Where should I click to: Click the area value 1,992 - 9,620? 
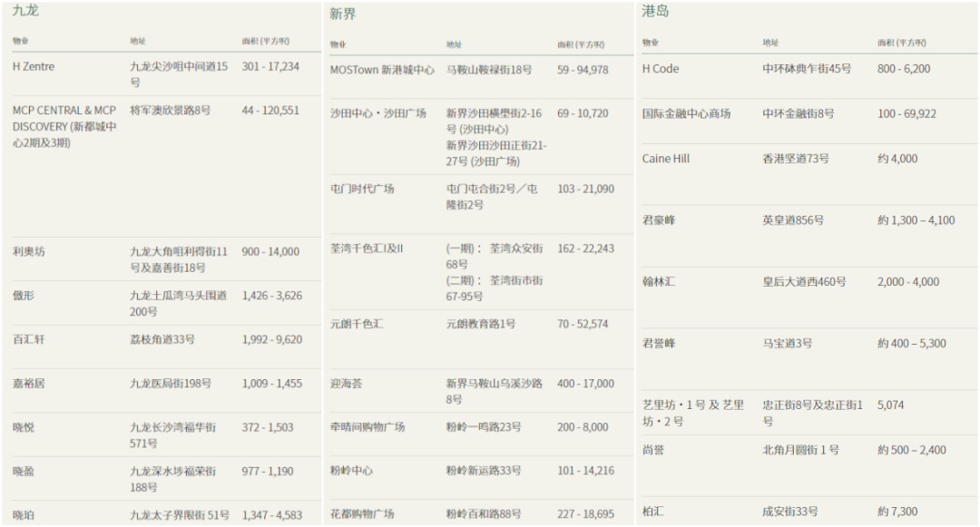click(272, 339)
